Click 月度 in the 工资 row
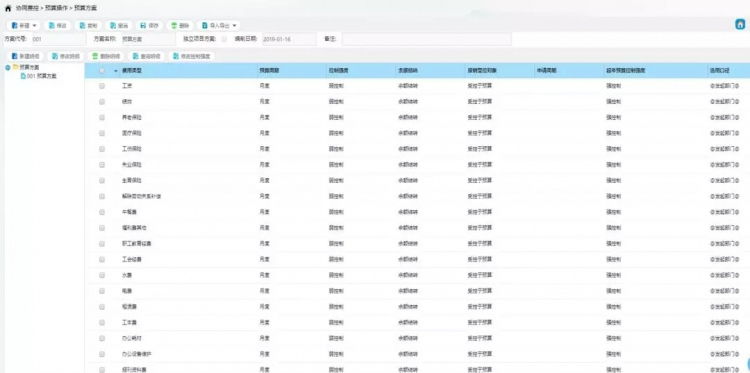This screenshot has height=373, width=750. click(265, 86)
